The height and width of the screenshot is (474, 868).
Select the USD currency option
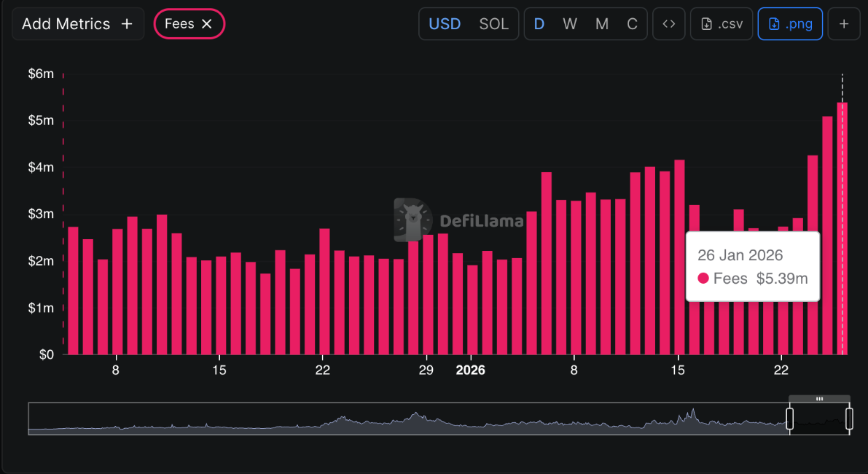[445, 23]
